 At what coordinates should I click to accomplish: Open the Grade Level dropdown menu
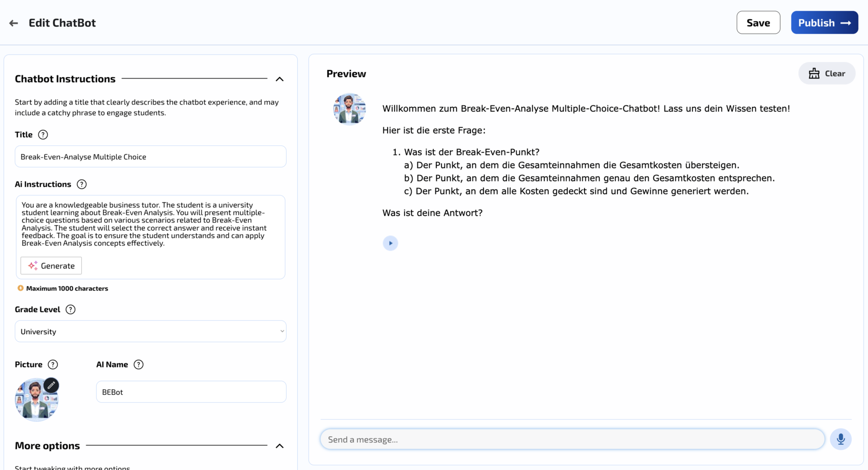click(150, 331)
